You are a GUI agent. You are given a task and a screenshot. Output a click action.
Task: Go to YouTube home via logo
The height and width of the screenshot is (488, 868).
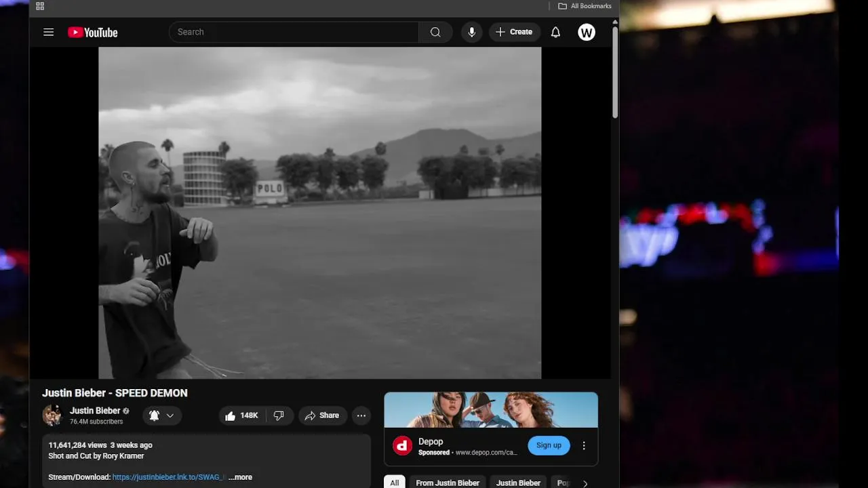point(93,32)
